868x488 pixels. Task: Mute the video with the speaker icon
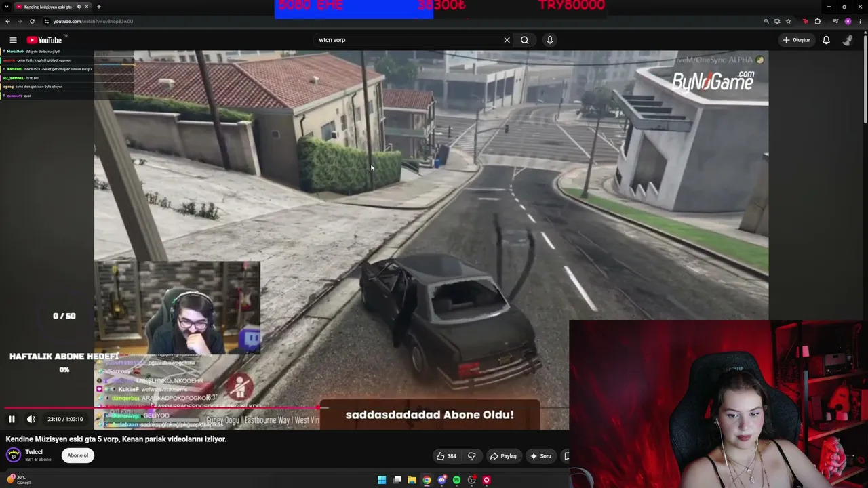pyautogui.click(x=31, y=419)
